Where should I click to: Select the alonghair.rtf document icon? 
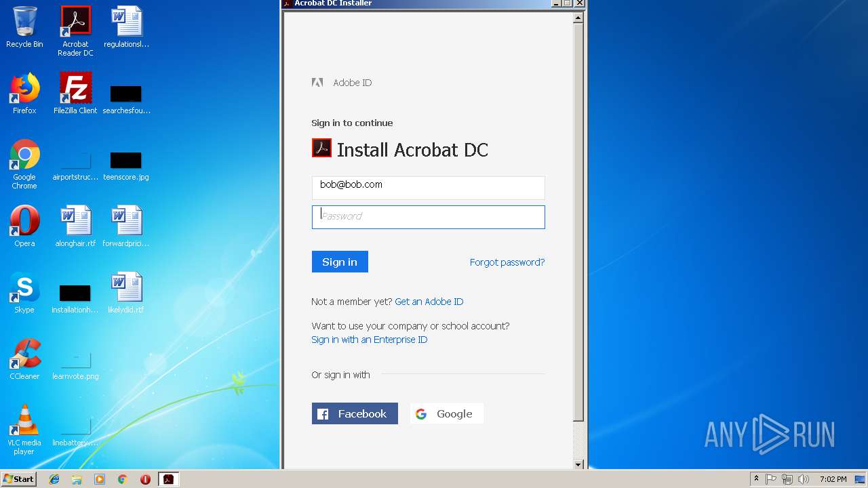75,226
